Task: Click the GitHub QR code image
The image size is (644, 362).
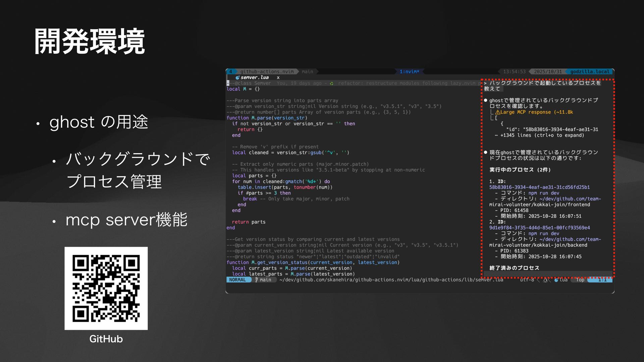Action: (106, 288)
